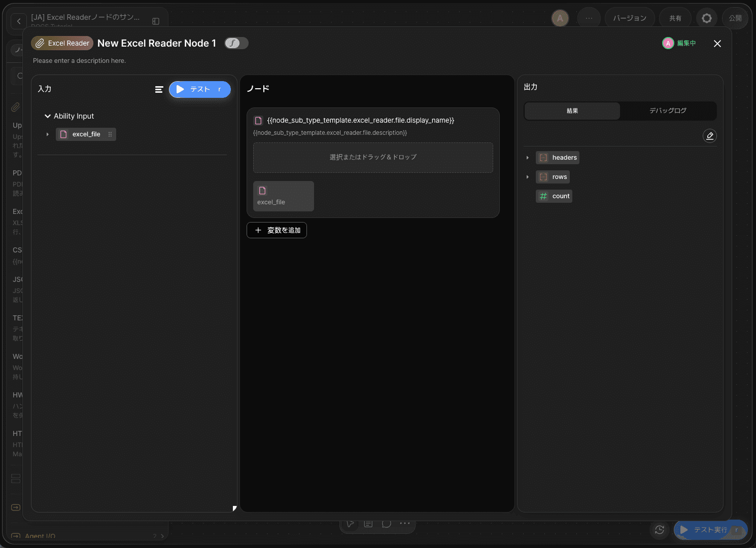Collapse the Ability Input section
The width and height of the screenshot is (756, 548).
tap(48, 116)
